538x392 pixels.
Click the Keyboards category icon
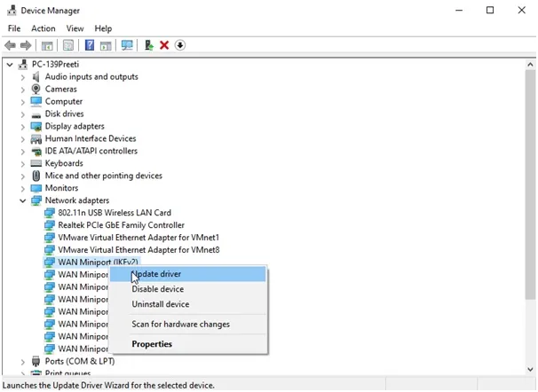pyautogui.click(x=36, y=163)
